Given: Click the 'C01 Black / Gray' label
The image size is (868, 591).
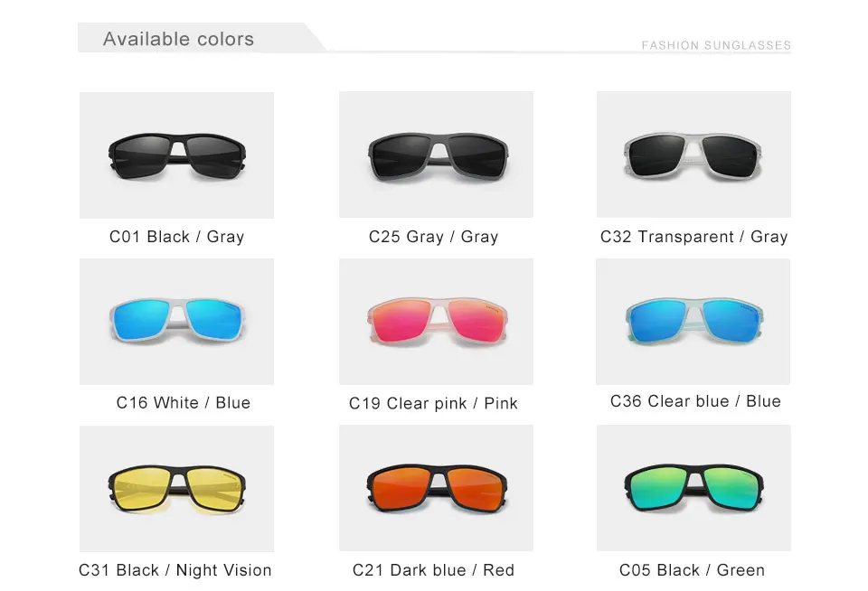Looking at the screenshot, I should 177,237.
